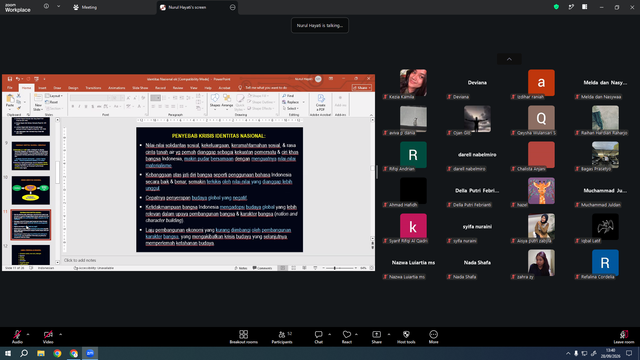Screen dimensions: 640x360
Task: Click the Reading View icon
Action: [x=304, y=268]
